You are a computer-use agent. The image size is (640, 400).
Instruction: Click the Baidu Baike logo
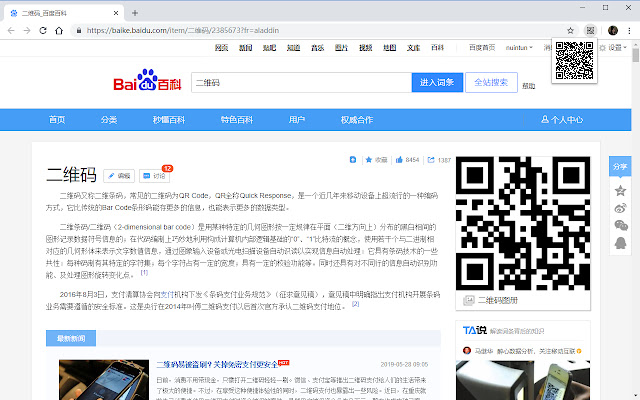pos(147,80)
